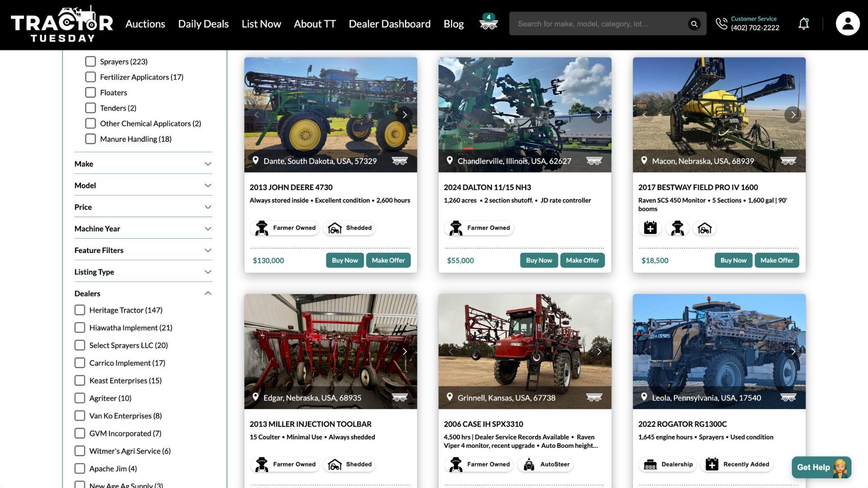Click wagon icon on Macon, Nebraska listing
Viewport: 868px width, 488px height.
coord(788,161)
